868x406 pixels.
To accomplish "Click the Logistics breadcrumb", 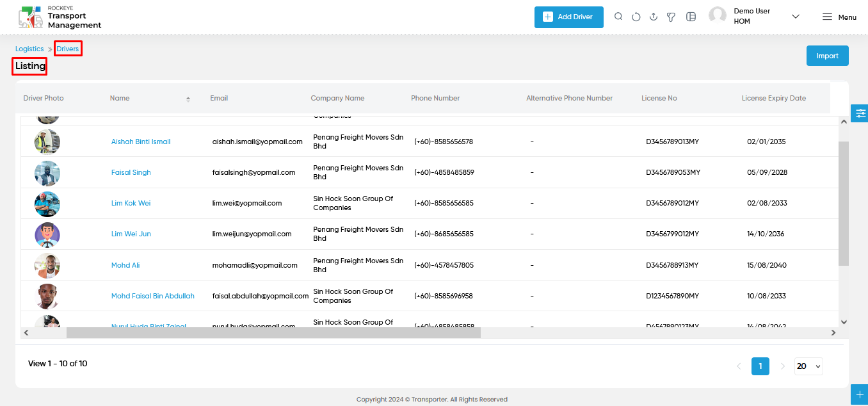I will (x=29, y=49).
